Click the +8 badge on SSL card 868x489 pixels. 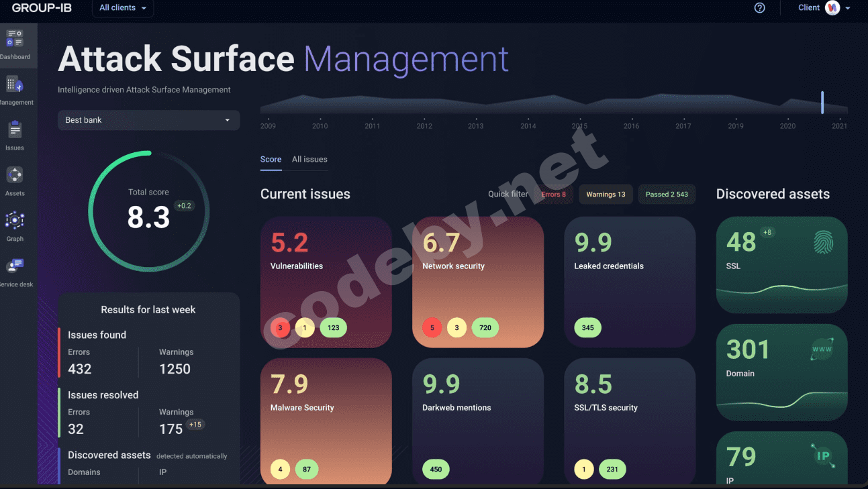pos(768,233)
